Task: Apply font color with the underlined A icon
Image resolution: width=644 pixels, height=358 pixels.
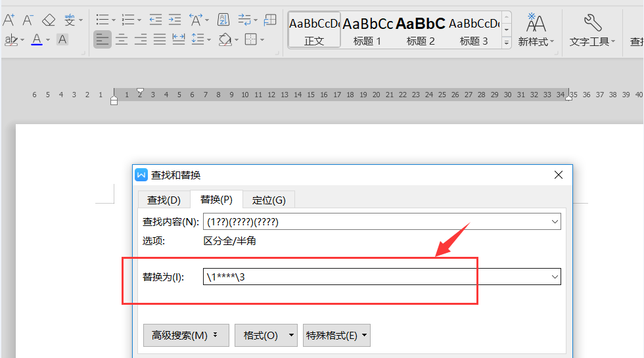Action: point(37,40)
